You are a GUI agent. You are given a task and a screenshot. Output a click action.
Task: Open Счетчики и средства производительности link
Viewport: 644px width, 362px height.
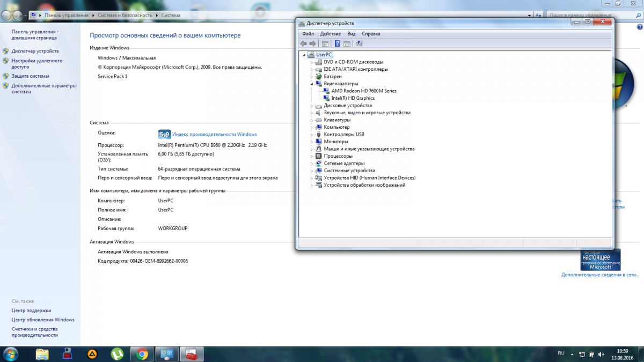(35, 332)
